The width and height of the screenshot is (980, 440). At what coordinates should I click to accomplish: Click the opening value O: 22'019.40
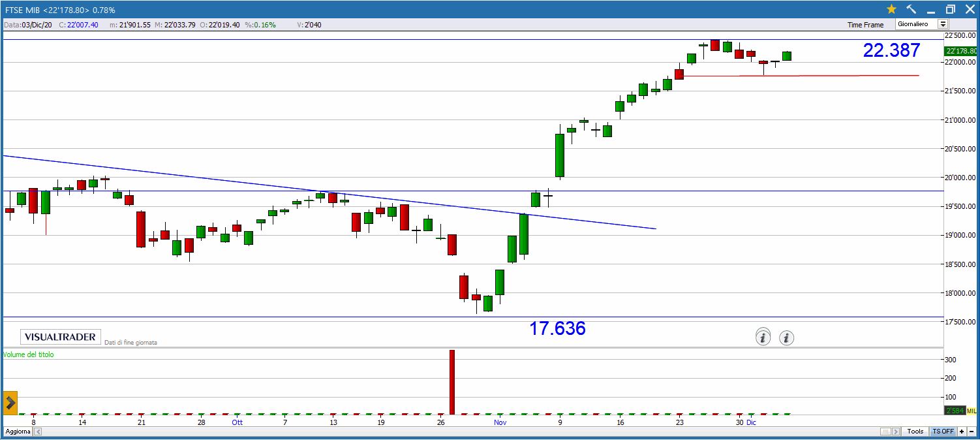(x=221, y=25)
